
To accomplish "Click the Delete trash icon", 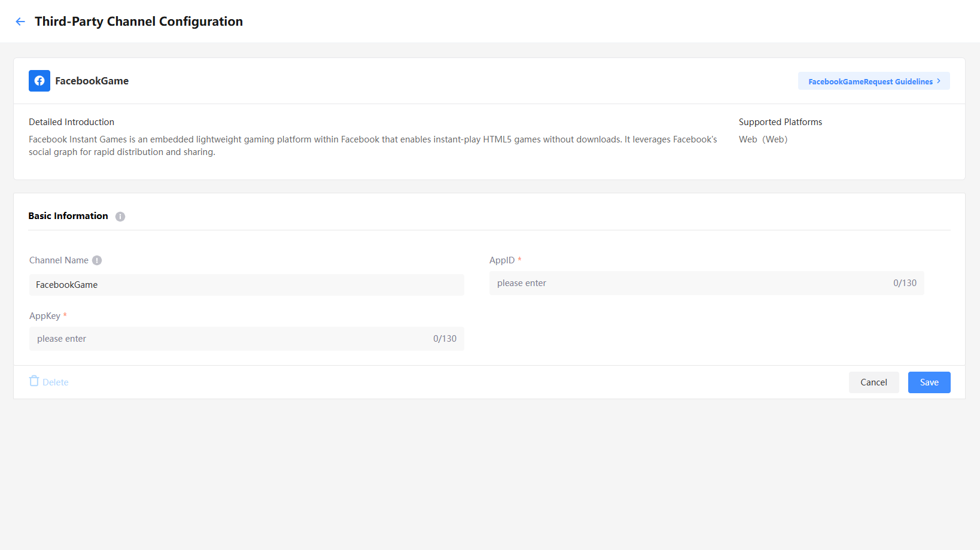I will (34, 381).
